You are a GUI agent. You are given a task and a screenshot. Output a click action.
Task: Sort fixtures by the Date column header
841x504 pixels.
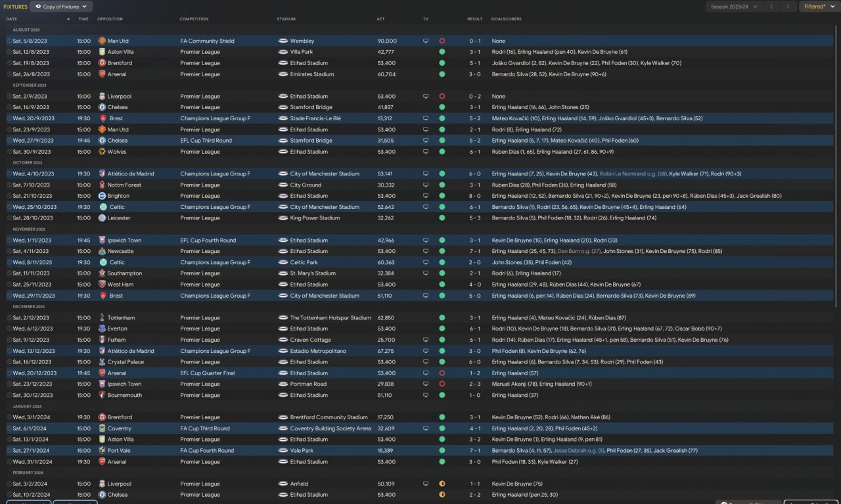(12, 19)
